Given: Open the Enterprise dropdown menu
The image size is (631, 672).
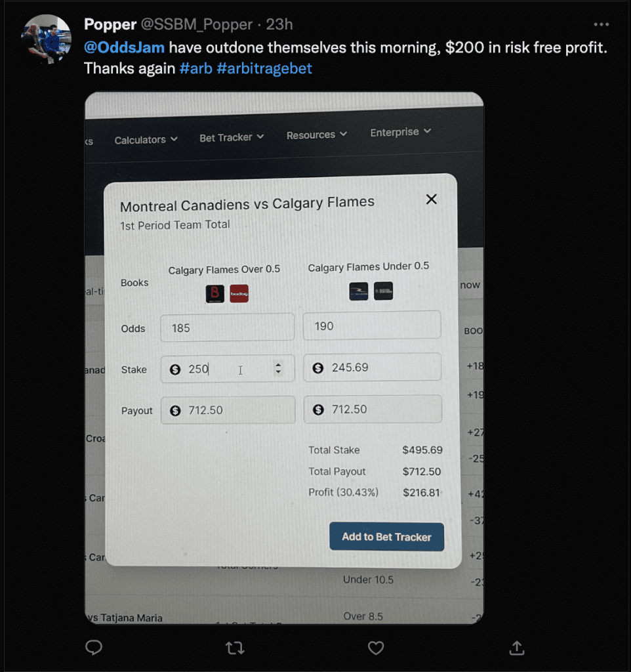Looking at the screenshot, I should tap(401, 133).
